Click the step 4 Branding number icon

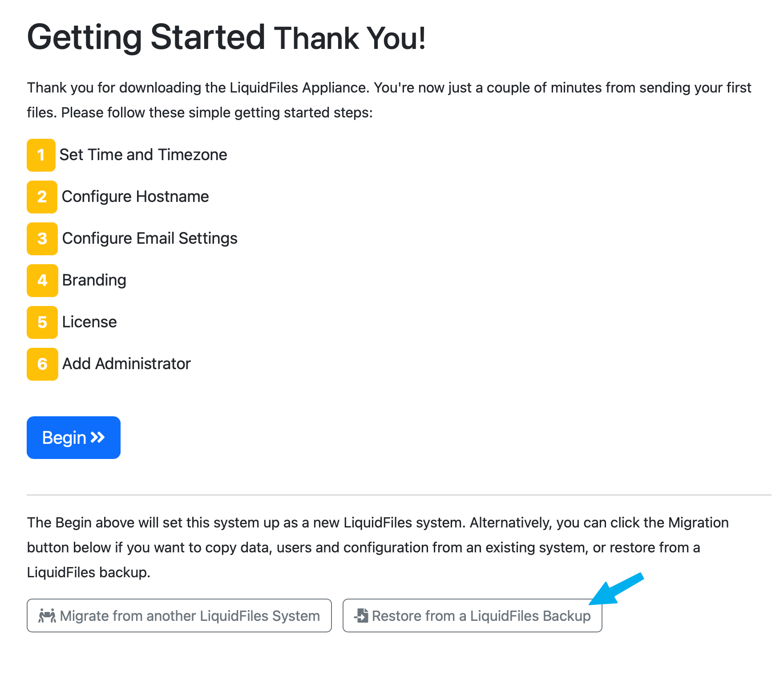coord(42,281)
